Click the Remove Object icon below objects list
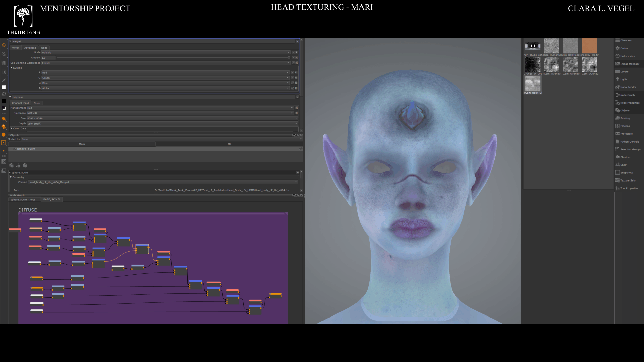 pyautogui.click(x=25, y=165)
